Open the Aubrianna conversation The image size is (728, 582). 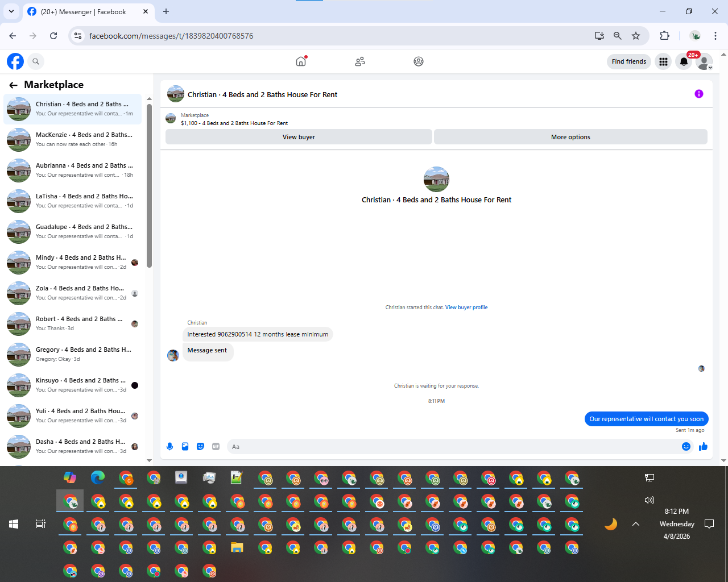[73, 170]
